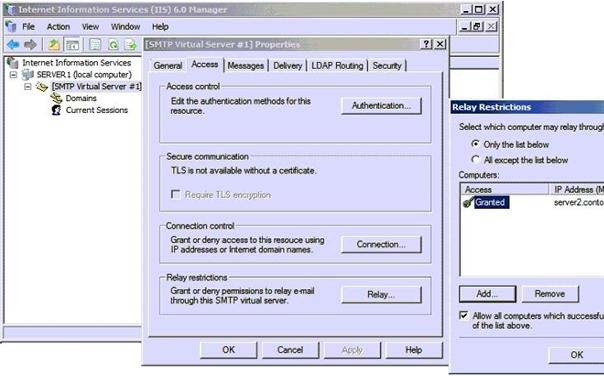Image resolution: width=604 pixels, height=376 pixels.
Task: Maximize the IIS Manager main window
Action: pyautogui.click(x=479, y=9)
